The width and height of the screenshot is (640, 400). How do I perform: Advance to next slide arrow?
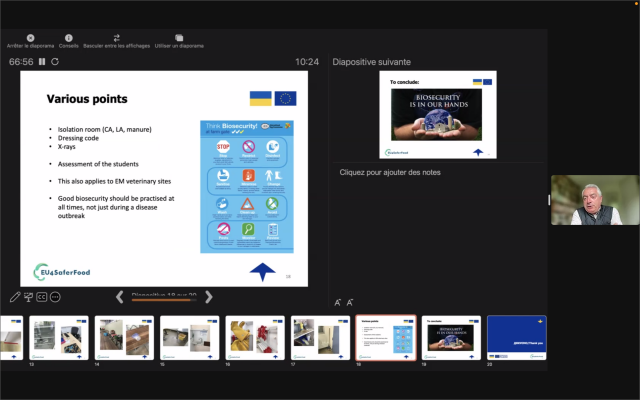208,297
